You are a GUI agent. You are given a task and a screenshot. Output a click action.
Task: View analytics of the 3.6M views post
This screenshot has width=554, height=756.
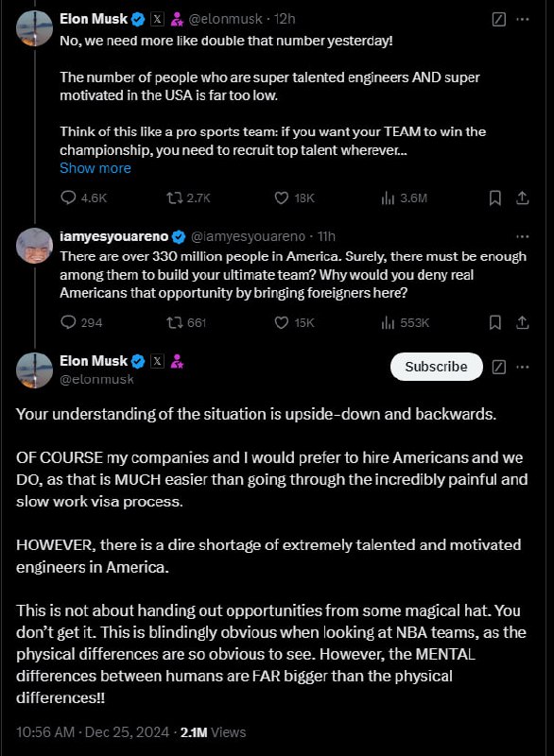click(388, 198)
